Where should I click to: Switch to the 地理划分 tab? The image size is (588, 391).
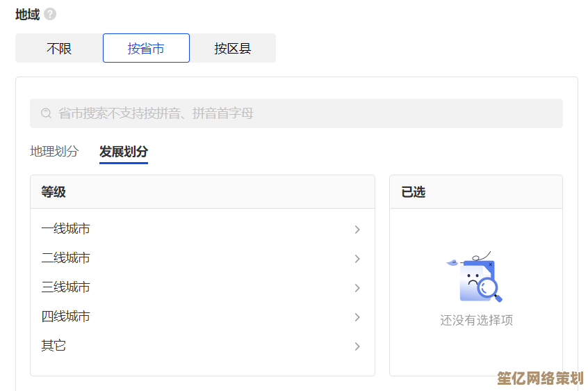click(54, 152)
